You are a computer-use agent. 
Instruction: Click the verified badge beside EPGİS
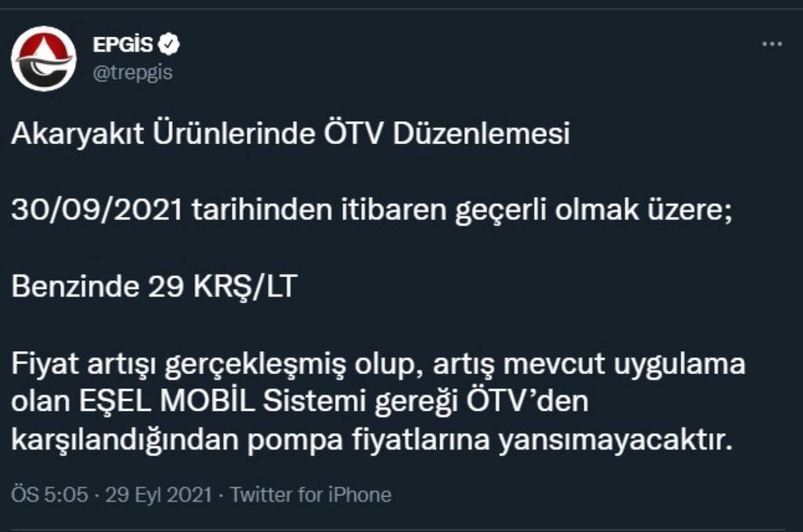coord(169,44)
